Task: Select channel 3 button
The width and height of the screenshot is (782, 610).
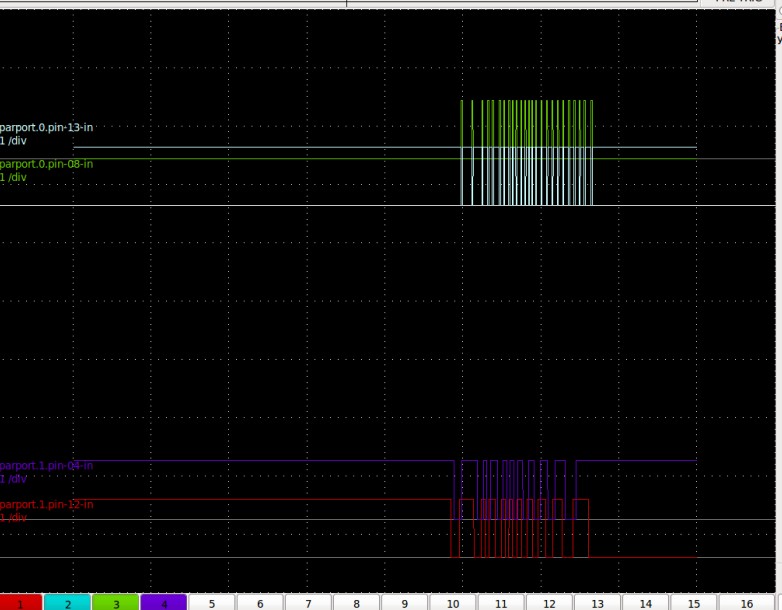Action: [x=116, y=603]
